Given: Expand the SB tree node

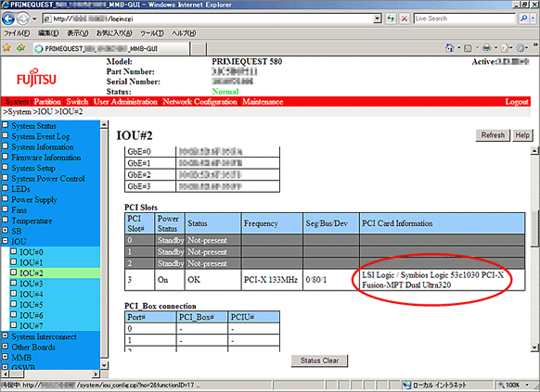Looking at the screenshot, I should [x=6, y=230].
